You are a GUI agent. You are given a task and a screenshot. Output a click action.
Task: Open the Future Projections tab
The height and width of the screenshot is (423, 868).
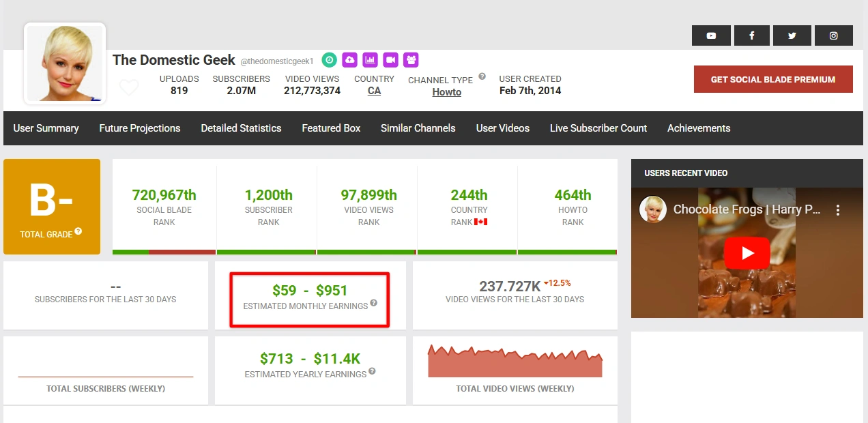pyautogui.click(x=140, y=128)
